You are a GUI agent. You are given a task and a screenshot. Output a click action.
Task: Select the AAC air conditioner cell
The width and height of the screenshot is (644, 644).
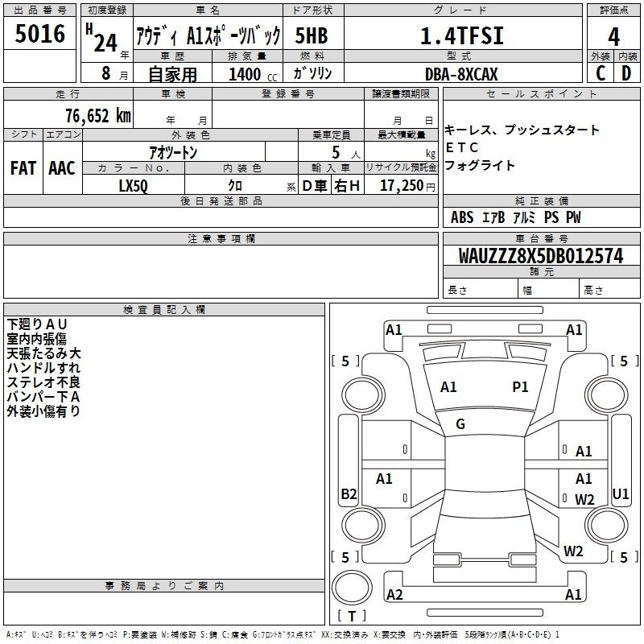(61, 168)
